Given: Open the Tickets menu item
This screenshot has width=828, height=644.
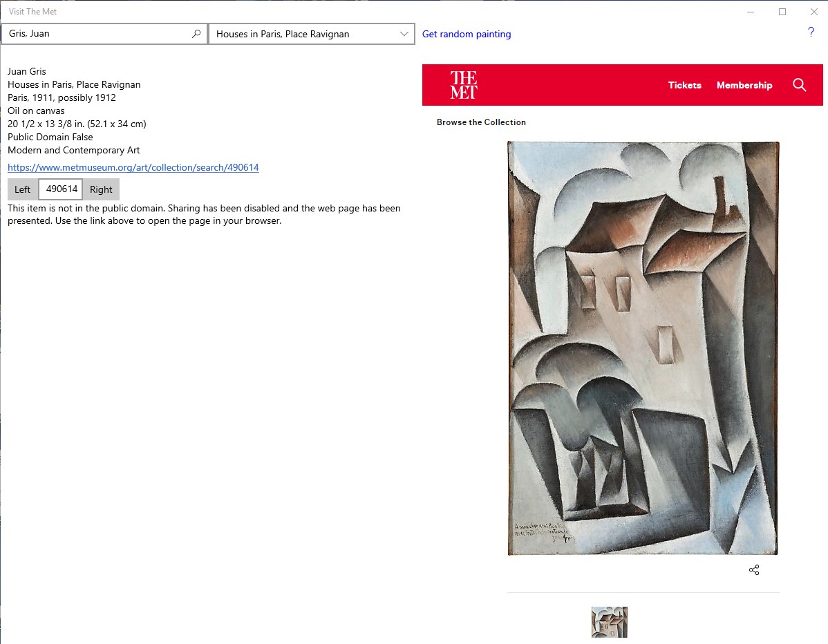Looking at the screenshot, I should click(x=684, y=85).
